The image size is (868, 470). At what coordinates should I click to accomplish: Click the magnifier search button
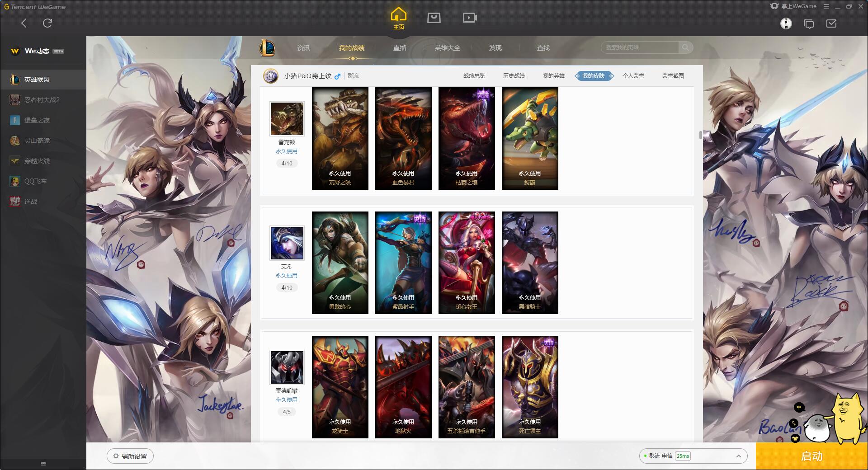tap(686, 47)
